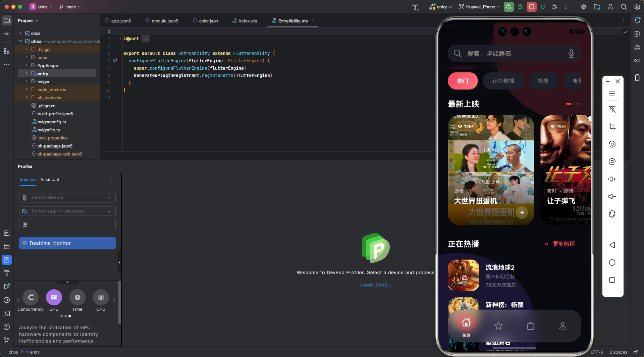
Task: Tap the microphone icon in the phone search bar
Action: click(x=571, y=54)
